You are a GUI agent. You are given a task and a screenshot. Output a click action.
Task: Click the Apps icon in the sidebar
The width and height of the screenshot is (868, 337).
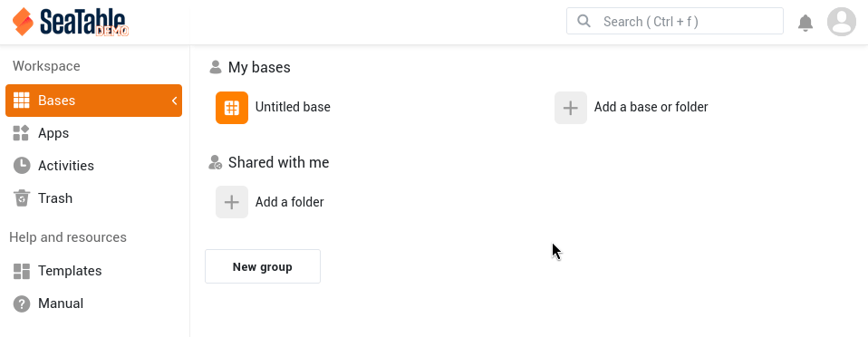coord(22,133)
